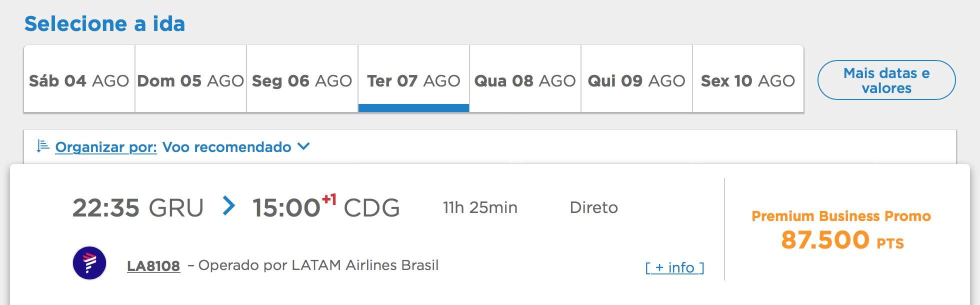The width and height of the screenshot is (980, 305).
Task: Switch to Qui 09 AGO date tab
Action: [636, 79]
